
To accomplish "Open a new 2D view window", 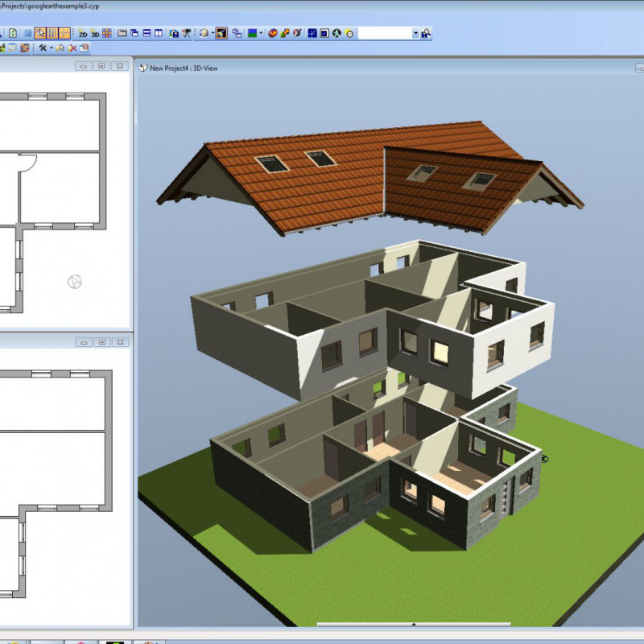I will tap(83, 34).
